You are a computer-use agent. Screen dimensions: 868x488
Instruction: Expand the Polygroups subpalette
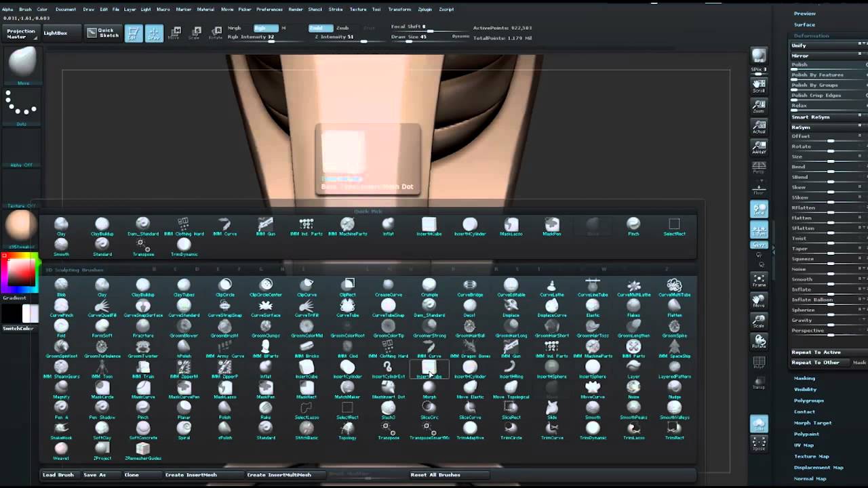808,401
